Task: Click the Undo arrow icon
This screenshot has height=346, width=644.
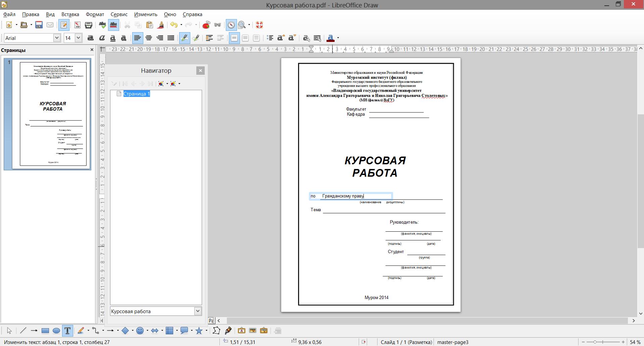Action: click(x=174, y=25)
